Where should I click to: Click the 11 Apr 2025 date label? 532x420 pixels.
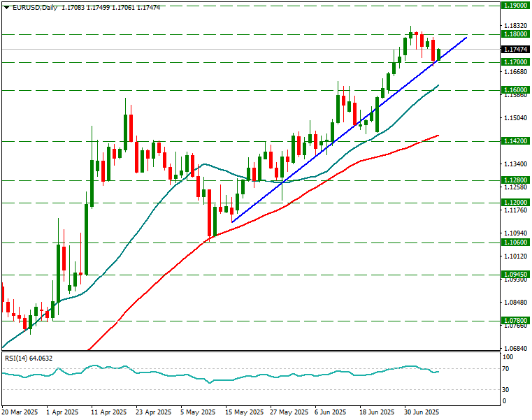[109, 412]
